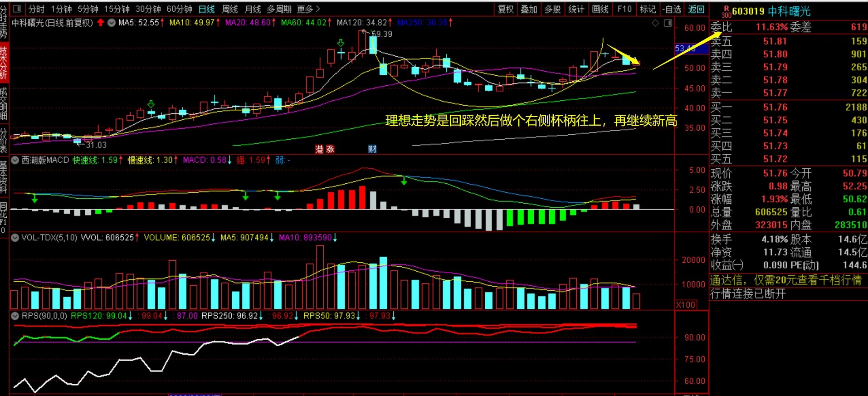868x396 pixels.
Task: Click the 涨 marker icon on the chart
Action: [330, 149]
